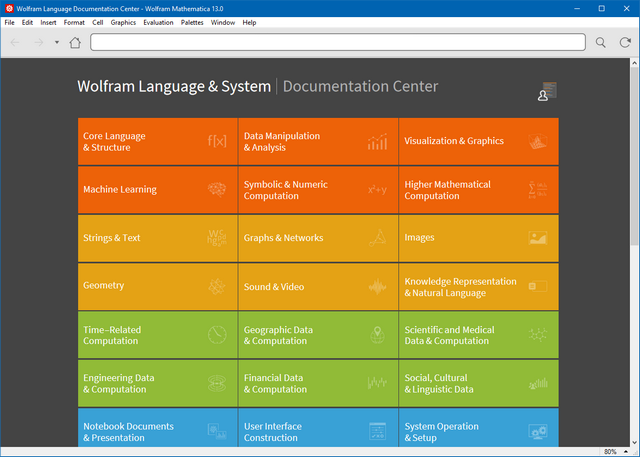Image resolution: width=640 pixels, height=457 pixels.
Task: Click the Machine Learning brain icon
Action: tap(217, 189)
